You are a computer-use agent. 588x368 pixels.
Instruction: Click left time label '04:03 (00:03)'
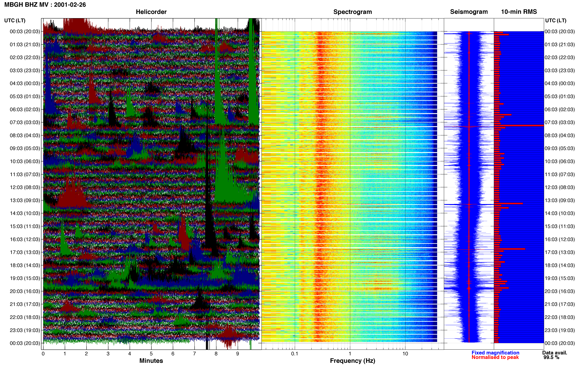[25, 83]
